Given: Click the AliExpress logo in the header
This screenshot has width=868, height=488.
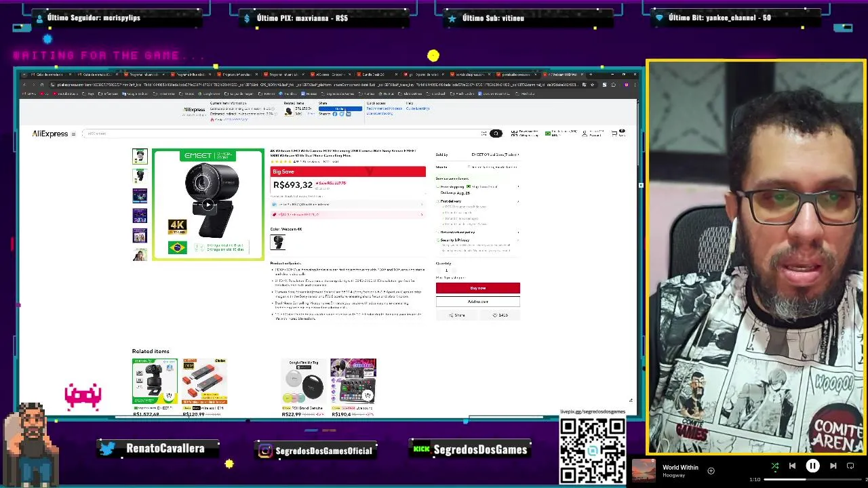Looking at the screenshot, I should coord(50,134).
